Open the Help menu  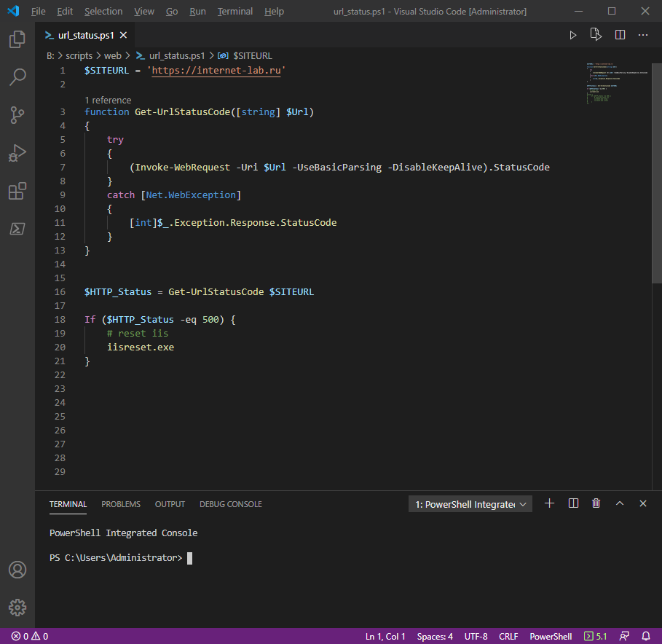click(x=274, y=12)
